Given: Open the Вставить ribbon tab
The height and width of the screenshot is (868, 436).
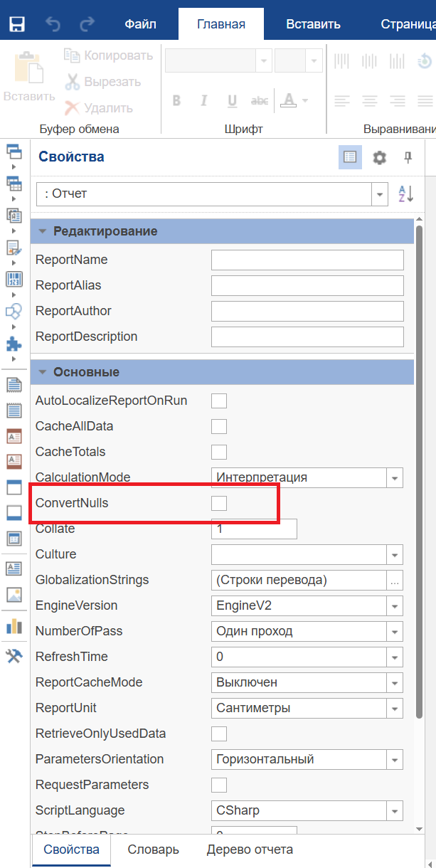Looking at the screenshot, I should (x=314, y=24).
